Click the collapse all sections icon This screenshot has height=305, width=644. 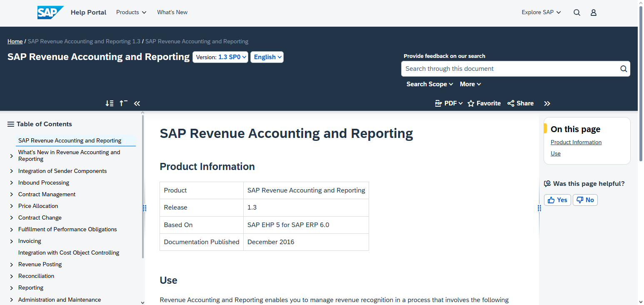coord(123,103)
